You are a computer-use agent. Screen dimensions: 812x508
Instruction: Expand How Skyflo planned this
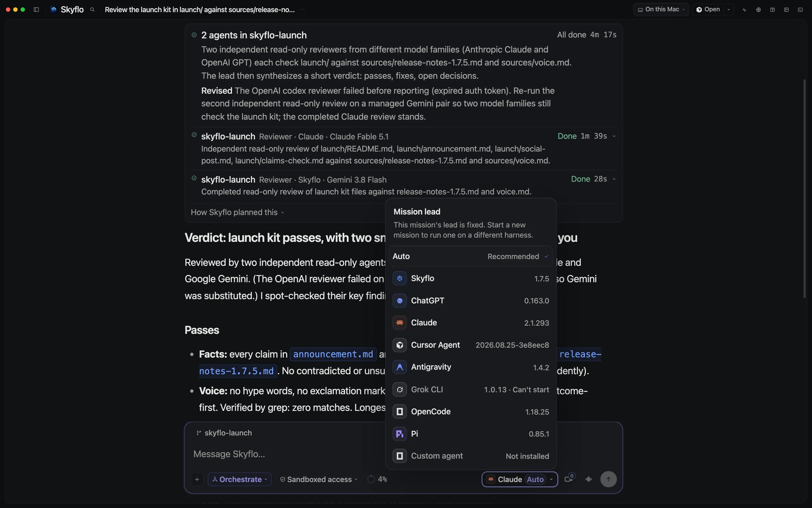[238, 212]
